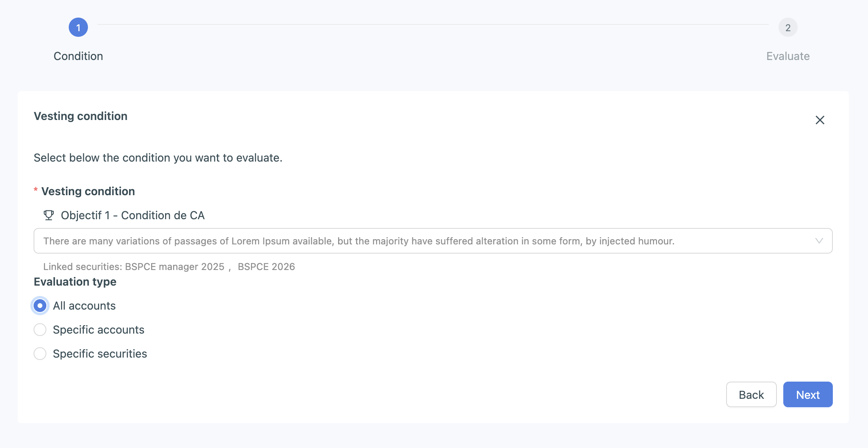
Task: Go to the Evaluate step label
Action: coord(788,56)
